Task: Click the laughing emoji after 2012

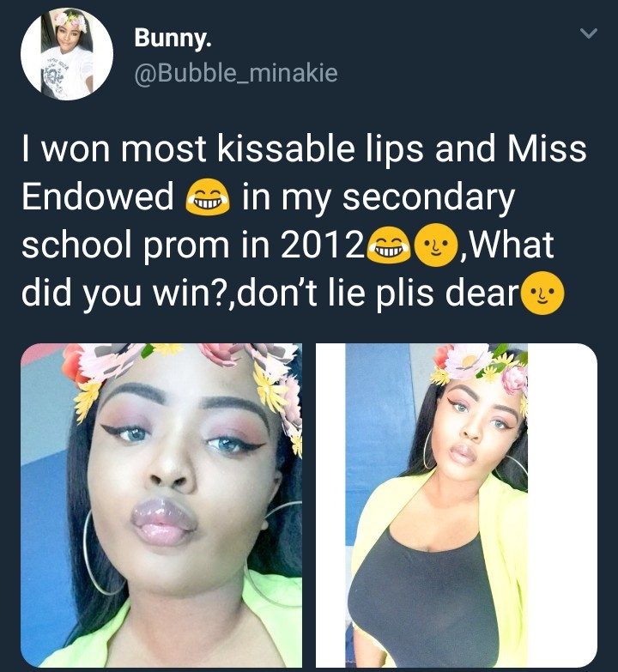Action: click(390, 244)
